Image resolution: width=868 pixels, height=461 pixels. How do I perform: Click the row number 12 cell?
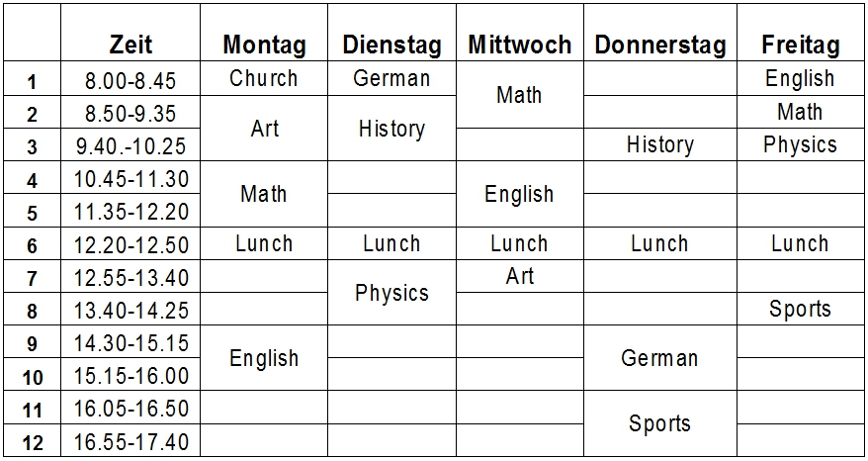pos(33,441)
